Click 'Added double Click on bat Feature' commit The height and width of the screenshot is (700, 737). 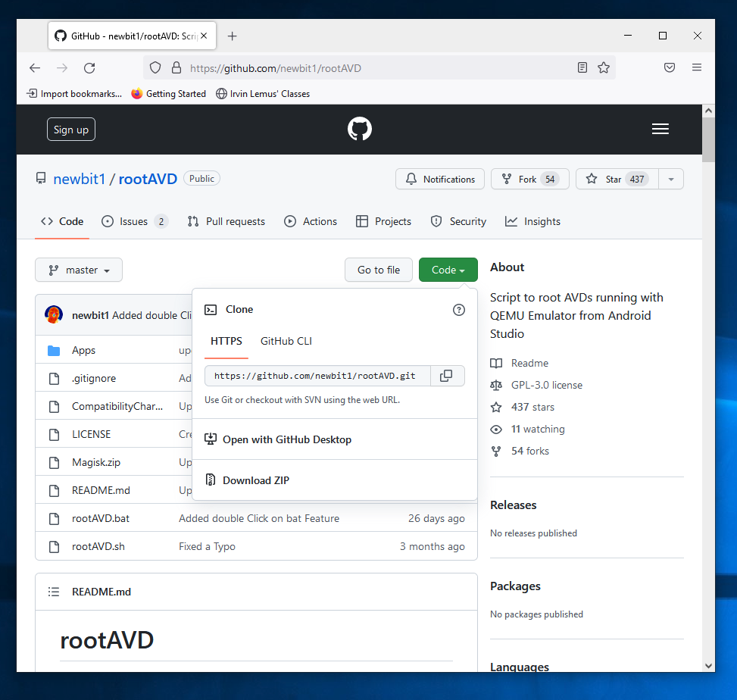point(259,518)
